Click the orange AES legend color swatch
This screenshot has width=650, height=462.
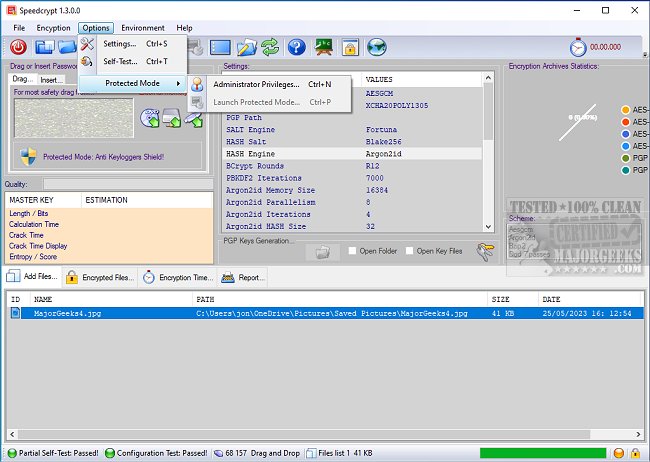(625, 110)
